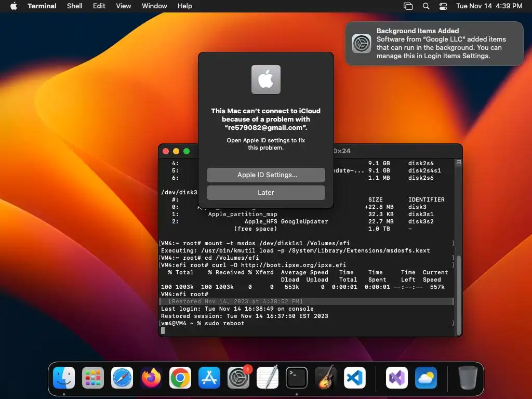This screenshot has width=532, height=399.
Task: Open the View menu
Action: point(123,6)
